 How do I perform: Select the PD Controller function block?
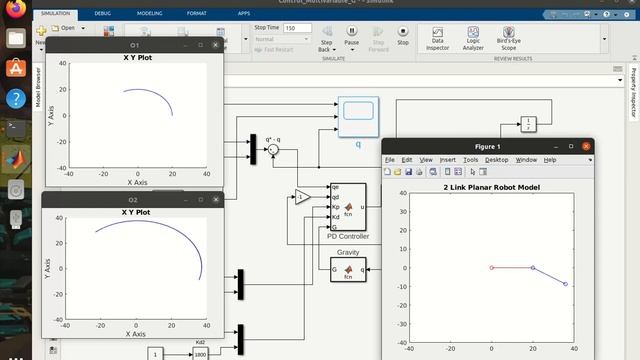click(x=348, y=207)
